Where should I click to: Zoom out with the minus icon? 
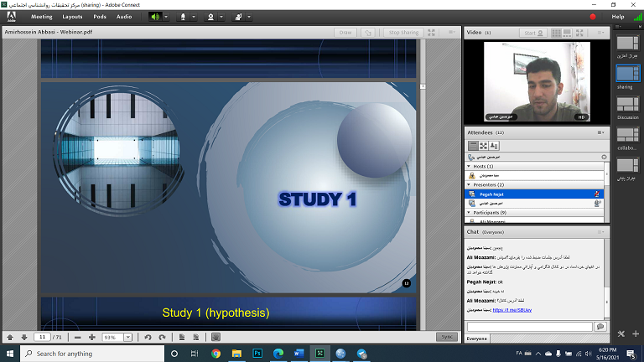click(x=78, y=337)
